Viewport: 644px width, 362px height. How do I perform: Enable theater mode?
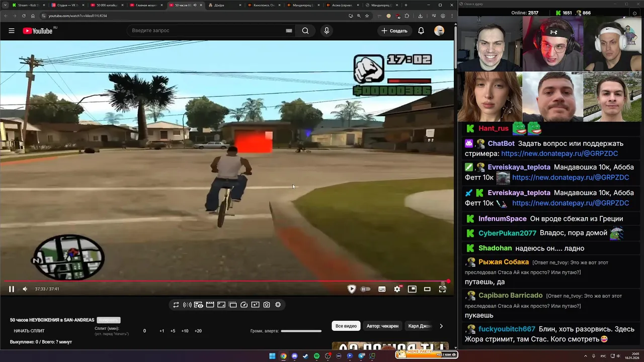[427, 289]
